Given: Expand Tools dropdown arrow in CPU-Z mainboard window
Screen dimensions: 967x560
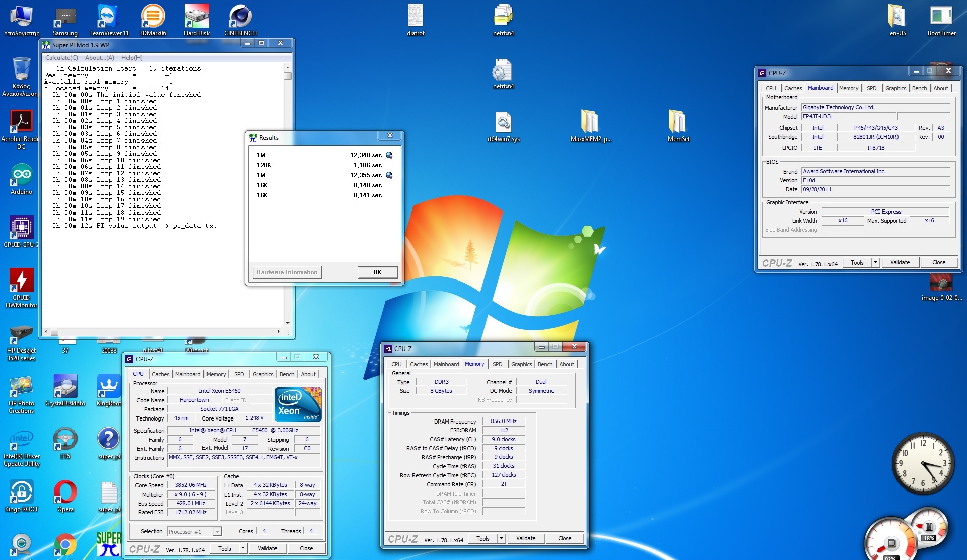Looking at the screenshot, I should click(875, 262).
